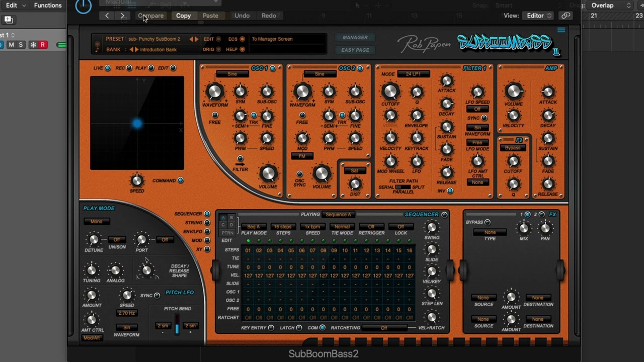The width and height of the screenshot is (644, 362).
Task: Toggle the Pitch LFO SYNC LED
Action: (x=157, y=296)
